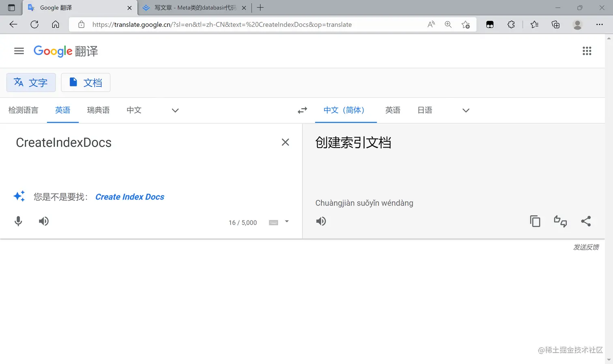This screenshot has width=613, height=364.
Task: Add this page to favorites
Action: [x=465, y=24]
